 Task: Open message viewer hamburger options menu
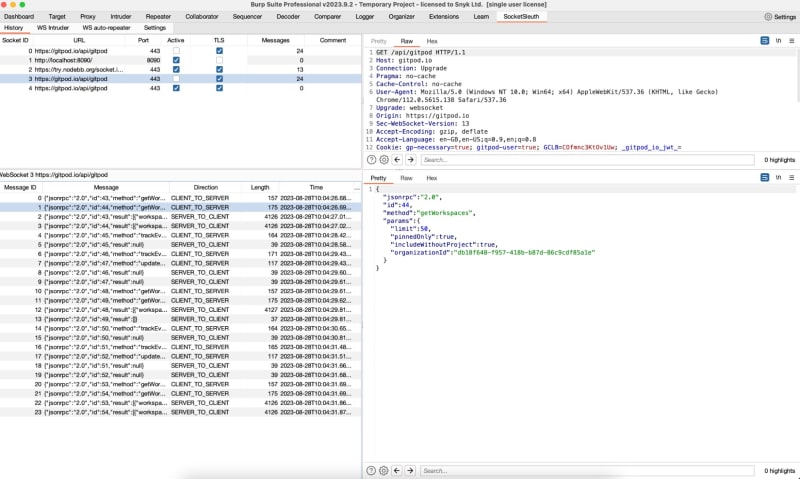pos(792,178)
